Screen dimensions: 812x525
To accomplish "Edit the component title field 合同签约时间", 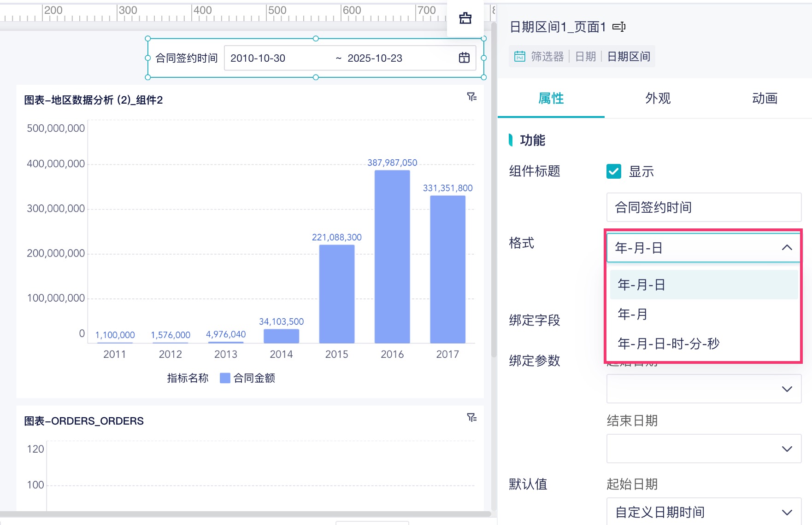I will click(x=704, y=207).
